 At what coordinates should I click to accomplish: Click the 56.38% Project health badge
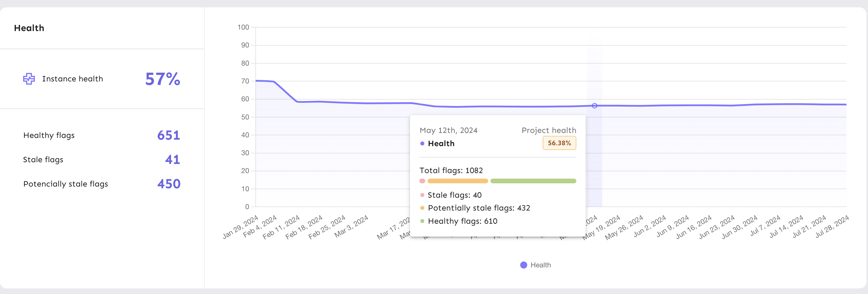coord(559,143)
